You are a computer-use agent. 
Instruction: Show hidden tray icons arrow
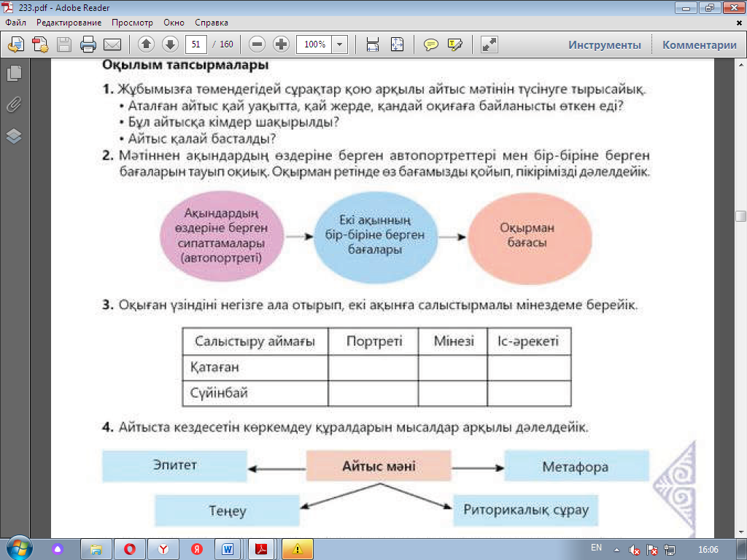[x=616, y=550]
